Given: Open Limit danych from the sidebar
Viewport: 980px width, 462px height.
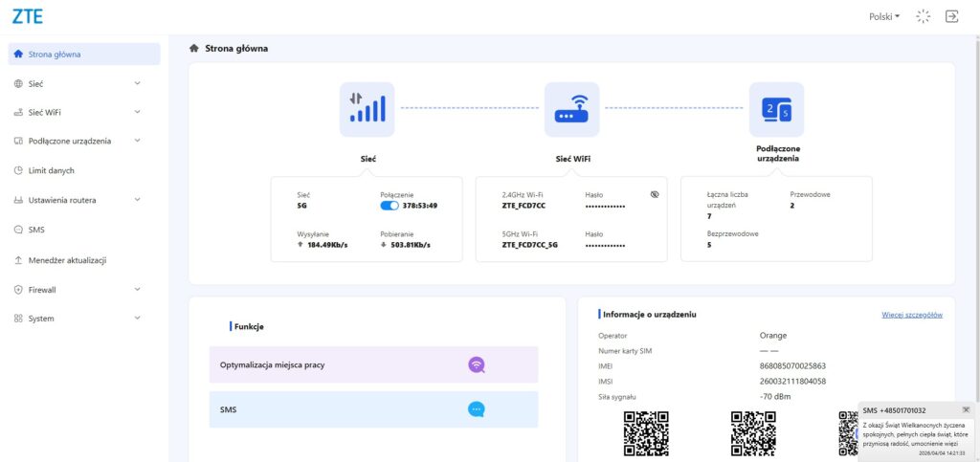Looking at the screenshot, I should coord(52,170).
